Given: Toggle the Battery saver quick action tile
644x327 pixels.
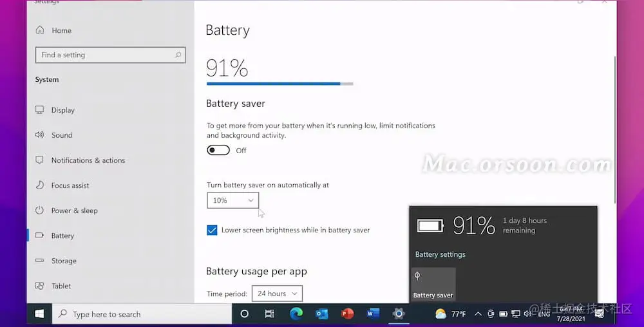Looking at the screenshot, I should point(433,285).
